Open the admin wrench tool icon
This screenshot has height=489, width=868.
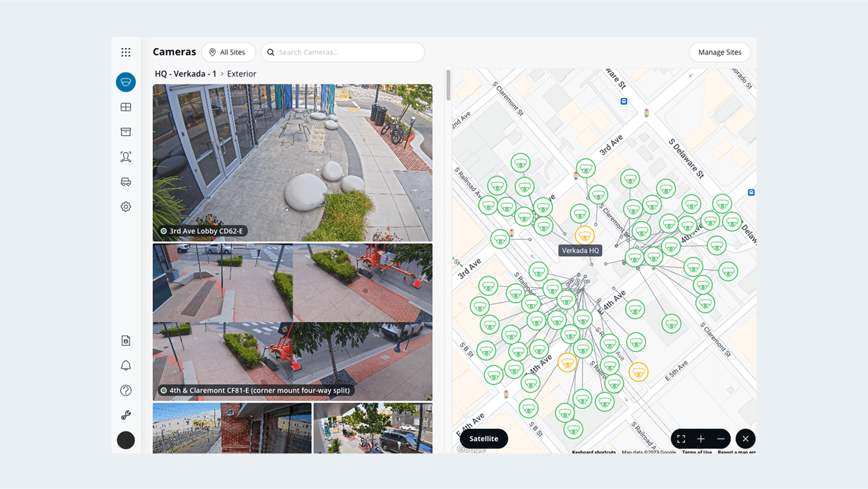(x=126, y=415)
